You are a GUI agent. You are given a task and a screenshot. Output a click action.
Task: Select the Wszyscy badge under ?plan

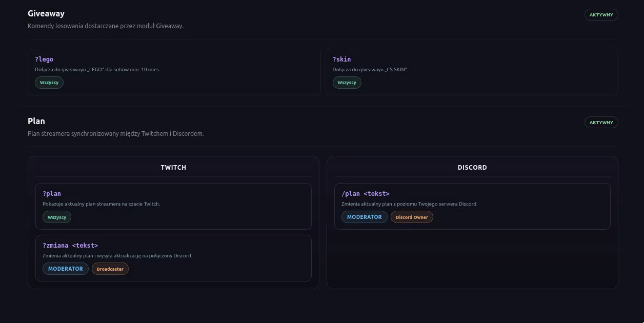tap(57, 217)
